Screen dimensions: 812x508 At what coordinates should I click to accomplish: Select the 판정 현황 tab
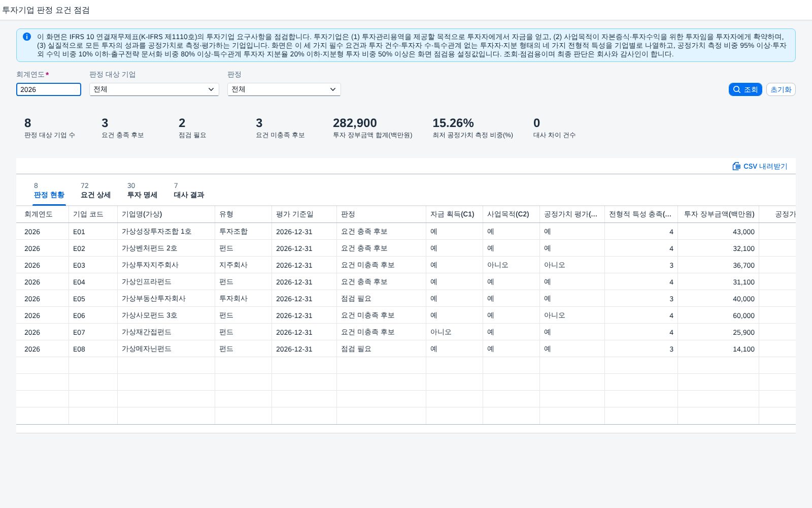pyautogui.click(x=49, y=190)
